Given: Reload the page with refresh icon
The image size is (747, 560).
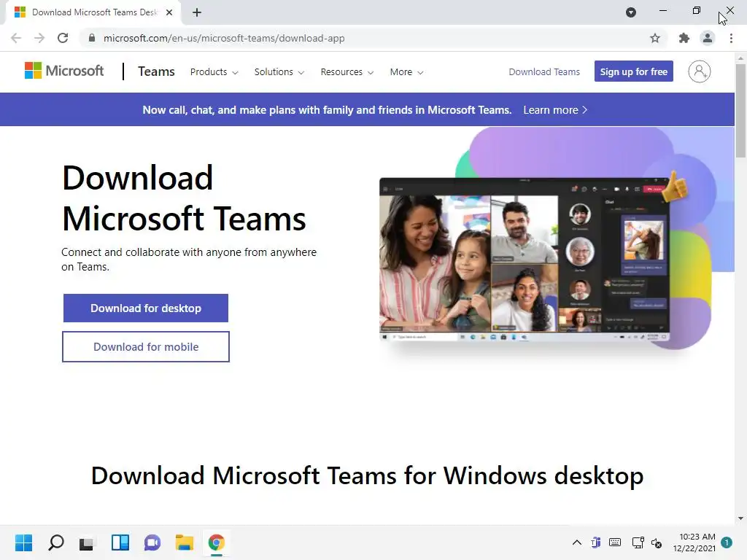Looking at the screenshot, I should 63,38.
